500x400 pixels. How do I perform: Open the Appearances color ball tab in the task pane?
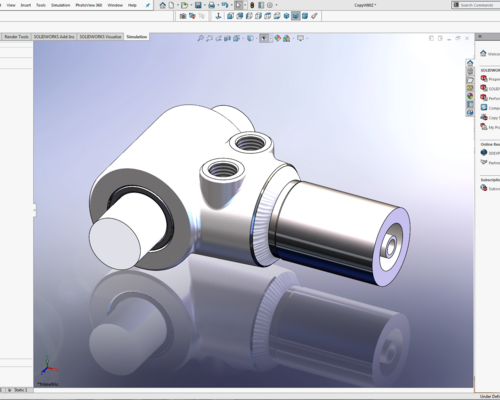point(470,96)
